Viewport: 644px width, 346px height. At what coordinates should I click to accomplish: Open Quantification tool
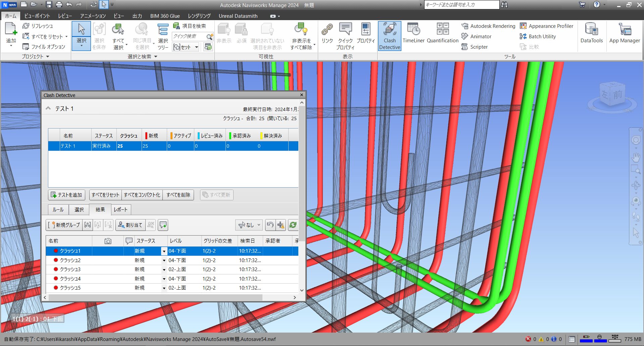443,33
